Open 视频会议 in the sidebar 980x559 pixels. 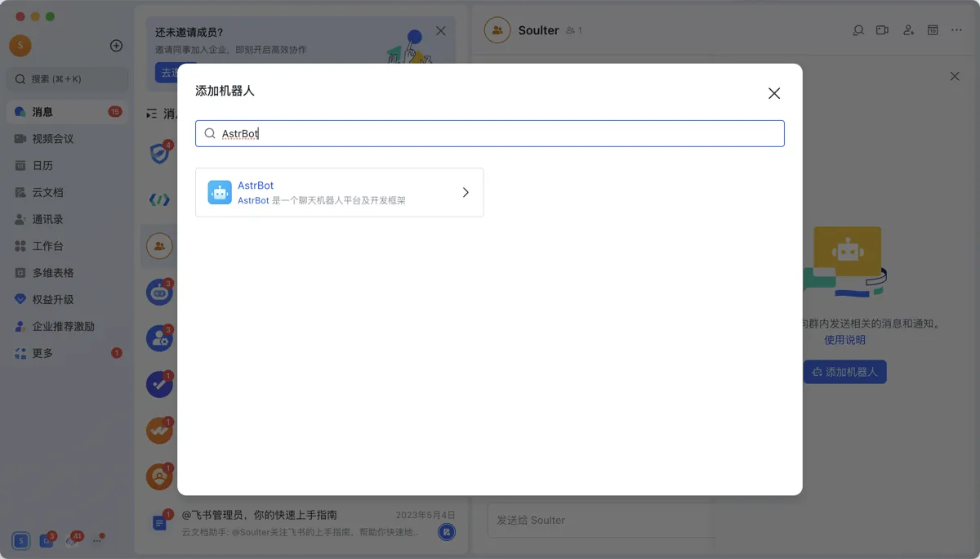coord(67,139)
